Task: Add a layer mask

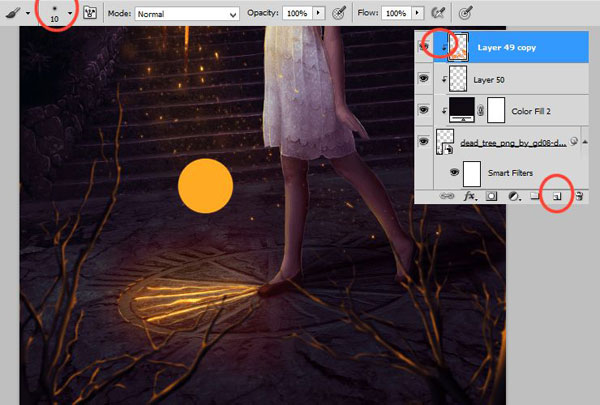Action: [x=492, y=196]
